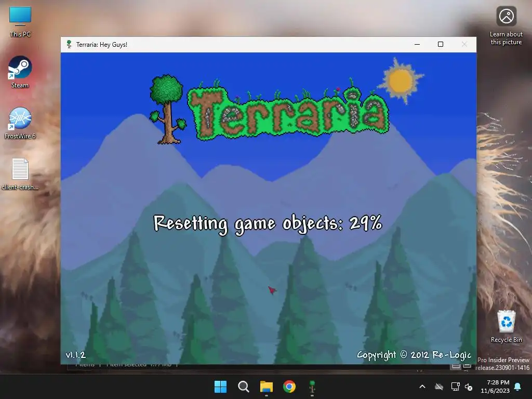The width and height of the screenshot is (532, 399).
Task: Open File Explorer from the taskbar
Action: pos(267,387)
